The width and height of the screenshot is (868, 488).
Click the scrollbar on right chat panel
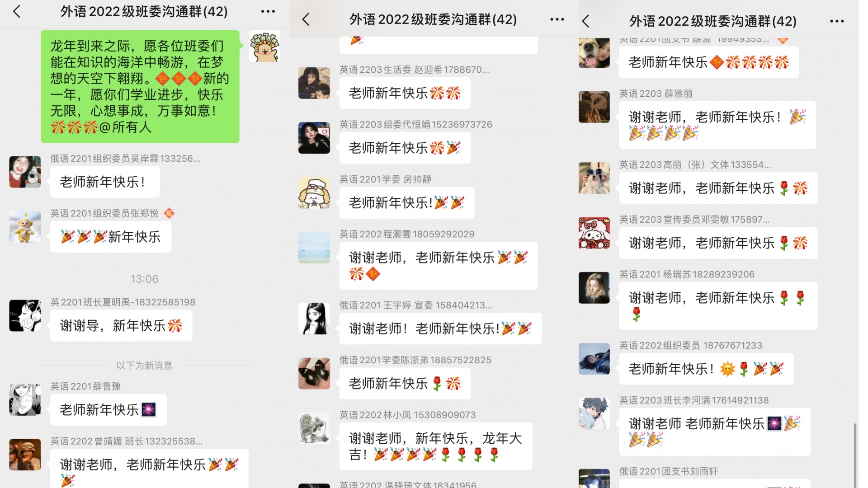[x=854, y=455]
